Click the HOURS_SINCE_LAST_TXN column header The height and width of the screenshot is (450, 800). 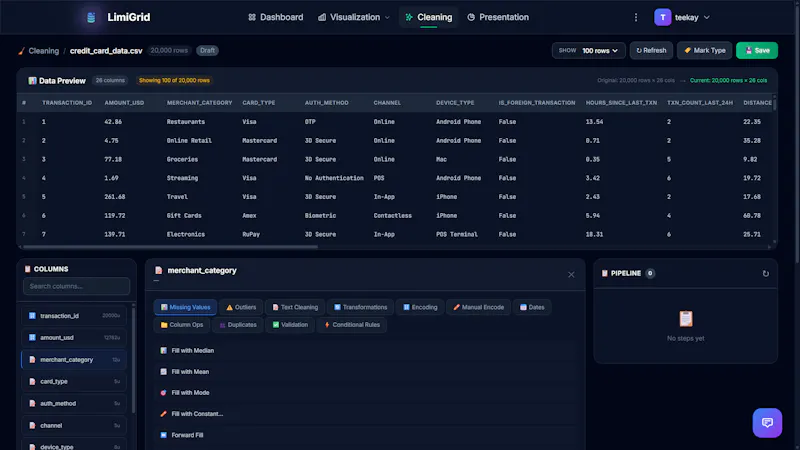tap(621, 103)
